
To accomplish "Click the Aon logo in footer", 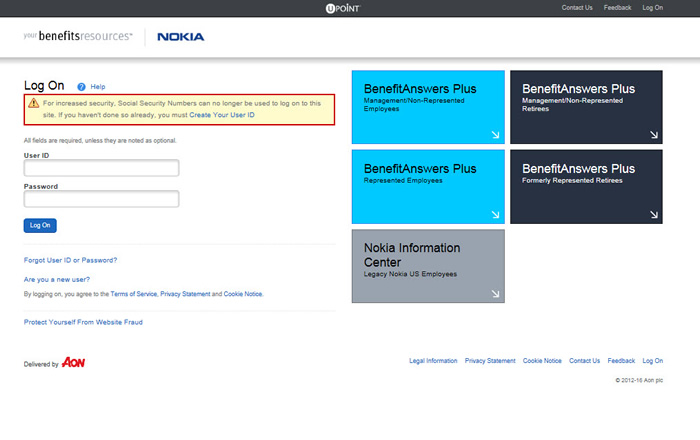I will (73, 363).
